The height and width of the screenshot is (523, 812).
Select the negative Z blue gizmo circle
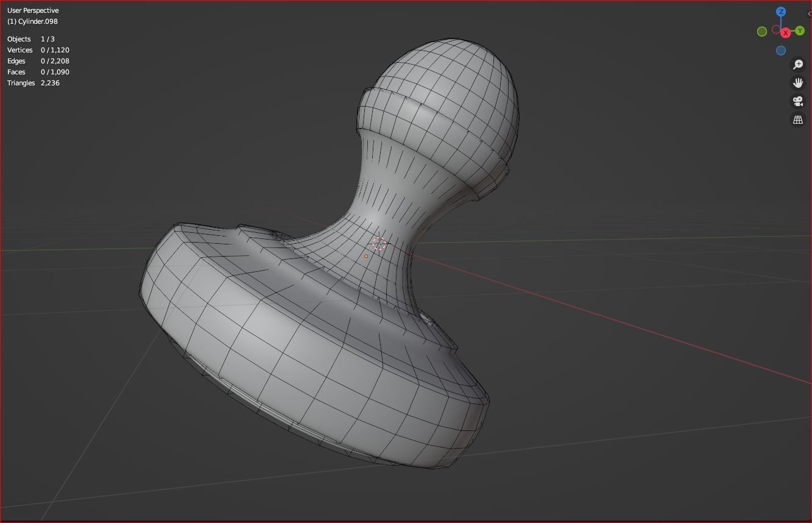(x=781, y=51)
